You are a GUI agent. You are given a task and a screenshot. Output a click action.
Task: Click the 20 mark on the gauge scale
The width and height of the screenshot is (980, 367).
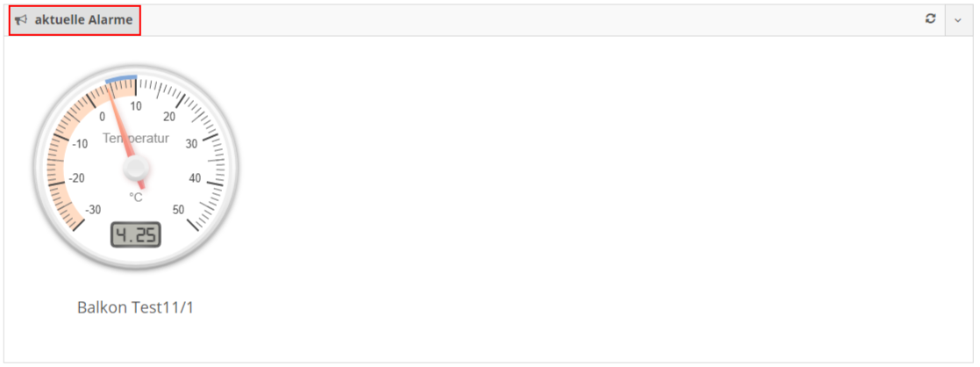tap(169, 116)
